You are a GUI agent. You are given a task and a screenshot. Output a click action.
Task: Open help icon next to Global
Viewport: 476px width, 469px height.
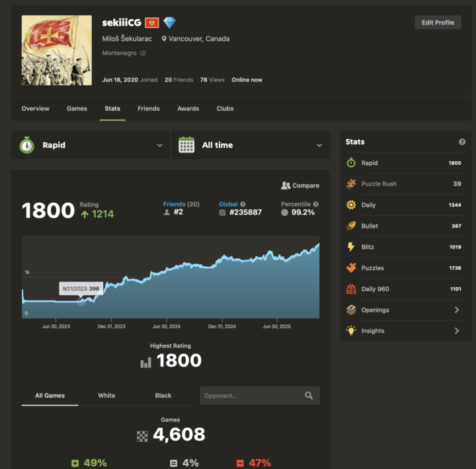point(243,204)
